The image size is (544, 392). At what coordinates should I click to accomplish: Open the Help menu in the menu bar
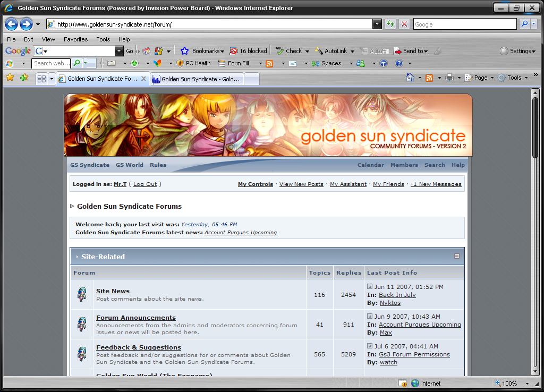(124, 39)
